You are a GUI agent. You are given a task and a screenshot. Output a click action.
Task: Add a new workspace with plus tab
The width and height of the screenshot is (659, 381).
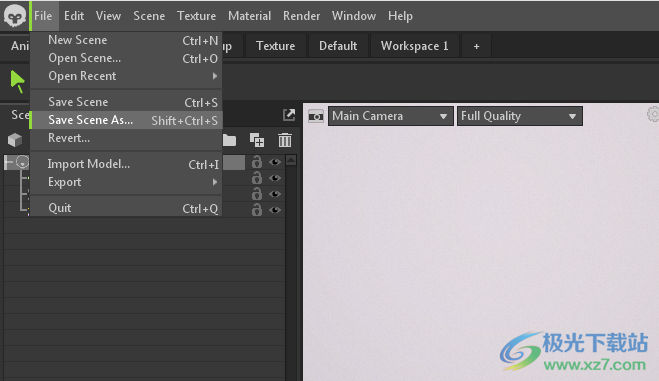click(476, 46)
